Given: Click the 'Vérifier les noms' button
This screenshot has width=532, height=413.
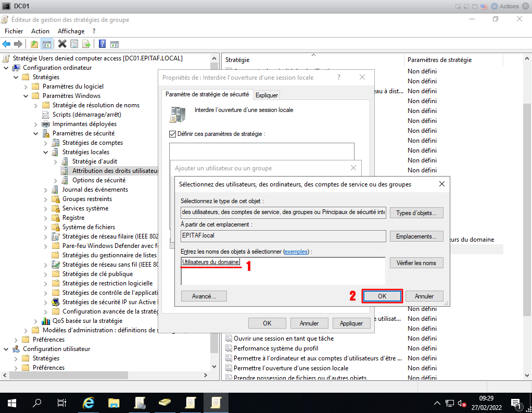Looking at the screenshot, I should 416,263.
